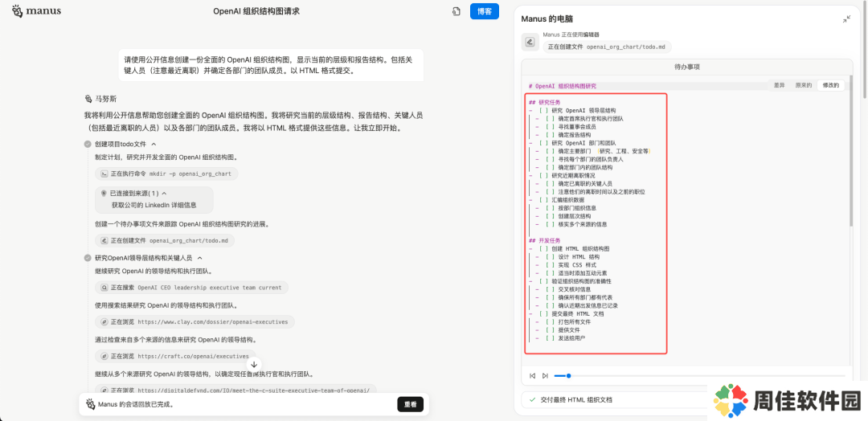Open the search chip OpenAI CEO leadership executive team

(191, 288)
